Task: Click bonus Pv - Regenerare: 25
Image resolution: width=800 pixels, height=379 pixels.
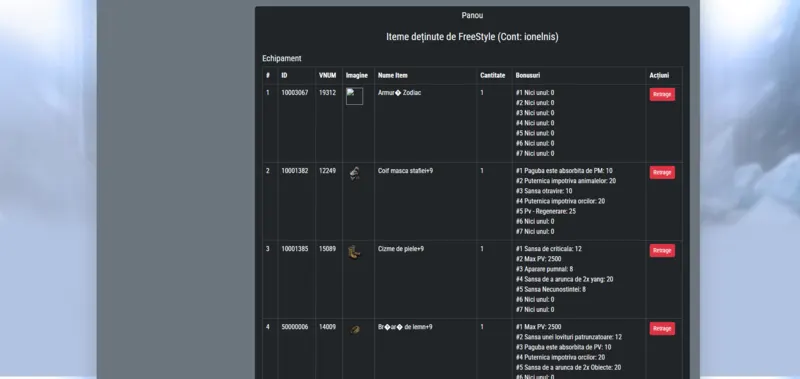Action: click(x=546, y=211)
